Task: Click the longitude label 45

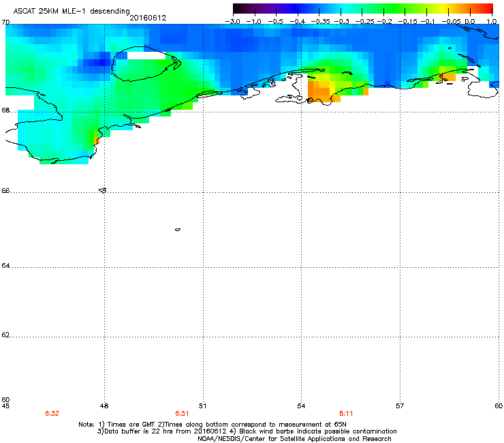Action: pyautogui.click(x=5, y=406)
